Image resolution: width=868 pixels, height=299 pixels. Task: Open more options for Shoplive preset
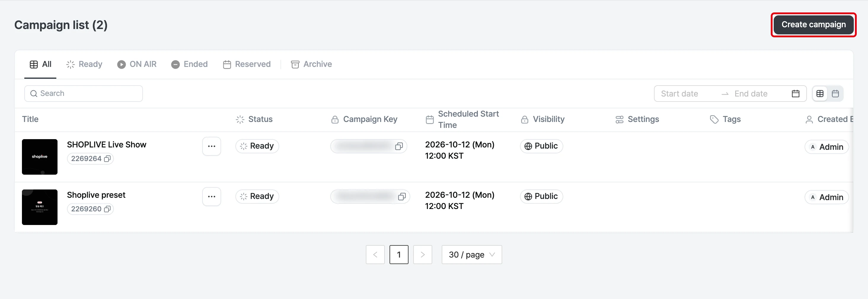coord(212,197)
